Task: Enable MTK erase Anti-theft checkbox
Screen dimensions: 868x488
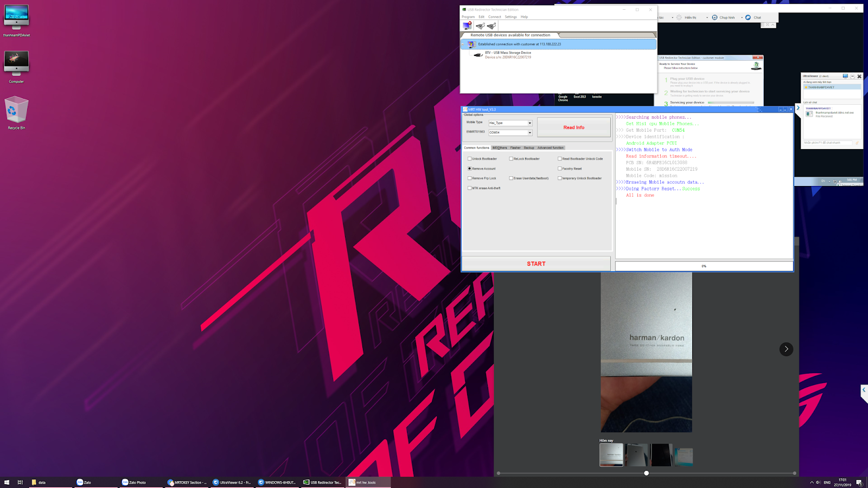Action: (x=470, y=188)
